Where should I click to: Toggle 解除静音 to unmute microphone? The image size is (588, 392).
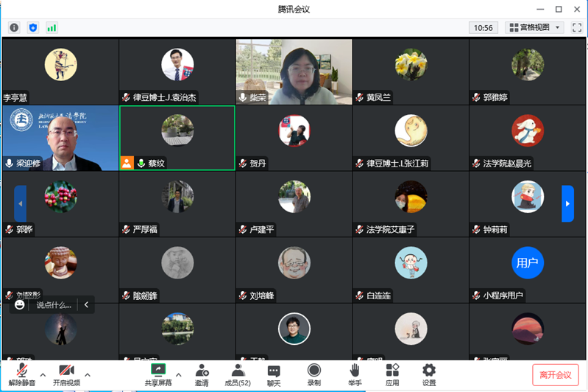(x=22, y=371)
